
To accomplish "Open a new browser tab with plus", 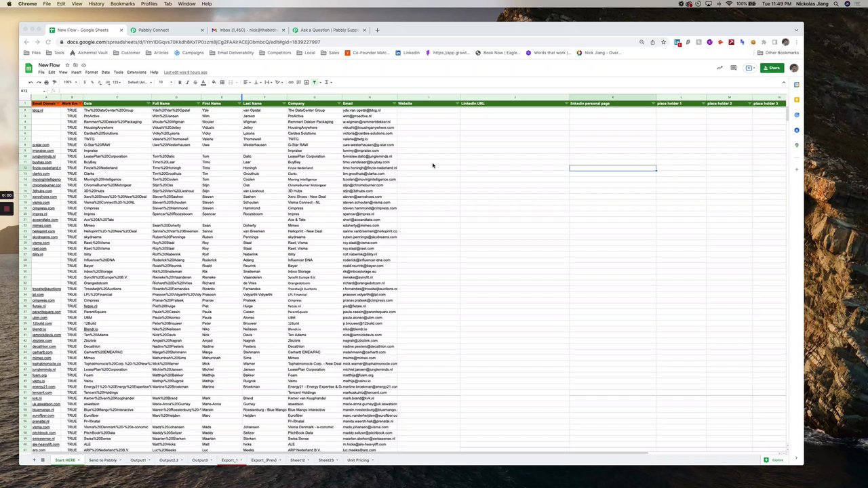I will (378, 30).
